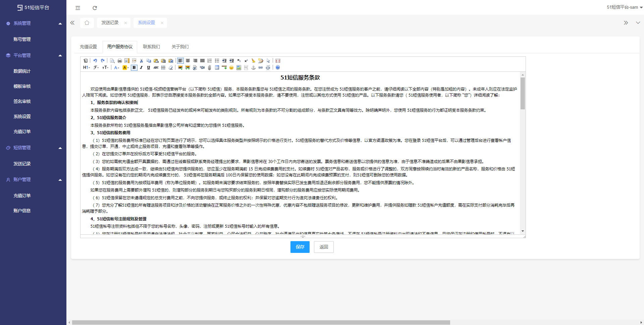The width and height of the screenshot is (644, 325).
Task: Apply subscript formatting
Action: (239, 61)
